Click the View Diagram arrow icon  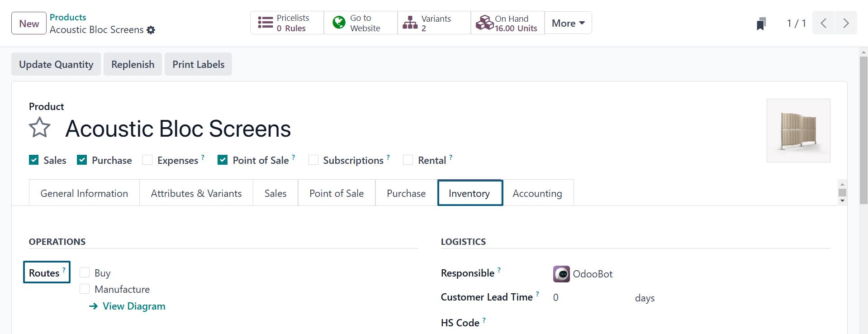(94, 306)
